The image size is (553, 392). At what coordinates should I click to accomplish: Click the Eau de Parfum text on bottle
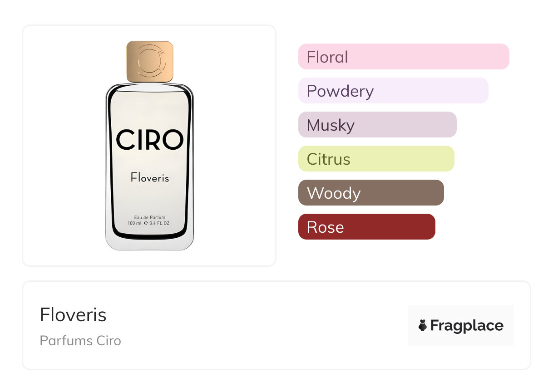point(150,217)
